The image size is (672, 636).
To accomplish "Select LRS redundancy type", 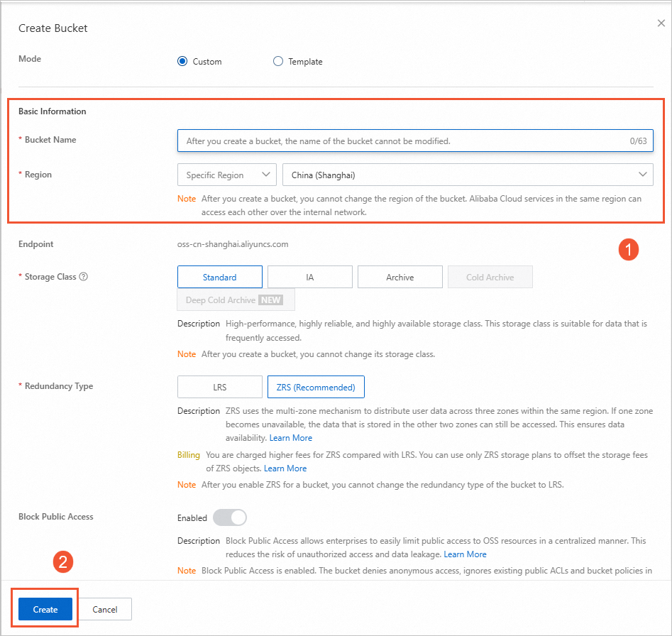I will point(220,387).
